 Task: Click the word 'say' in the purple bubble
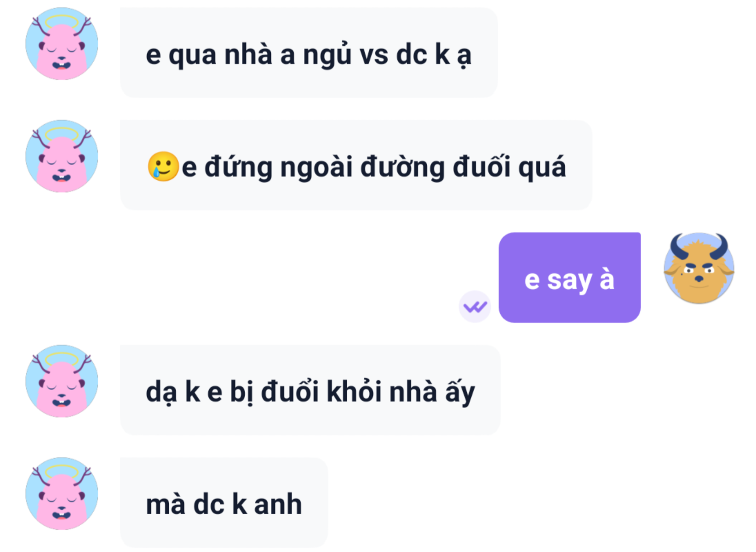click(569, 281)
